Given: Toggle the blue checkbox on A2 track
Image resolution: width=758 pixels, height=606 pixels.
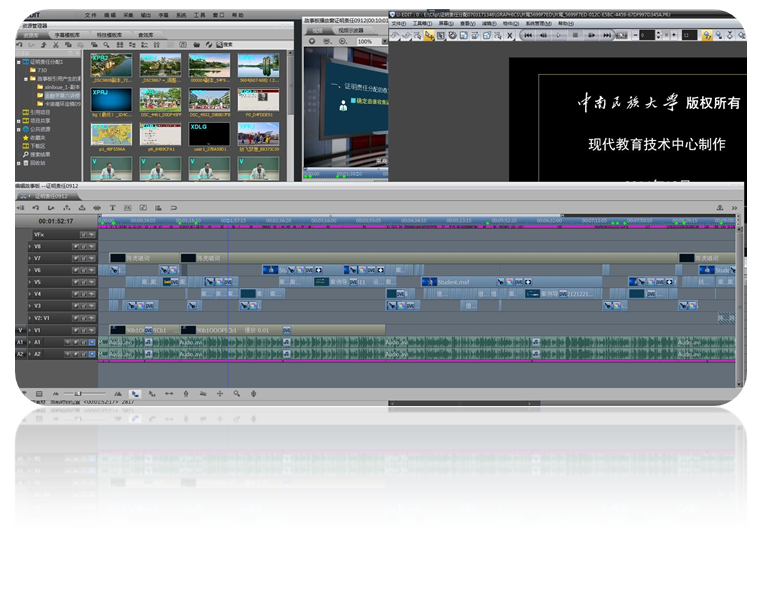Looking at the screenshot, I should [91, 354].
